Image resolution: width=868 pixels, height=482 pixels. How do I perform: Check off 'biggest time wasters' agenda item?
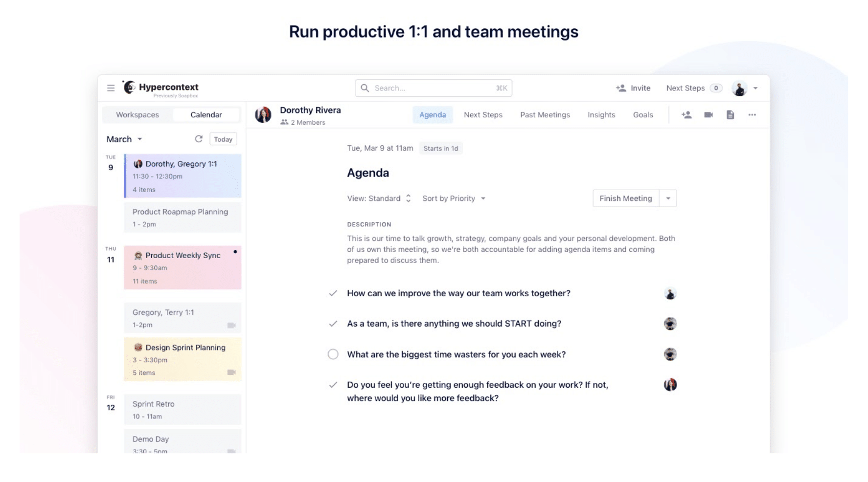[333, 354]
